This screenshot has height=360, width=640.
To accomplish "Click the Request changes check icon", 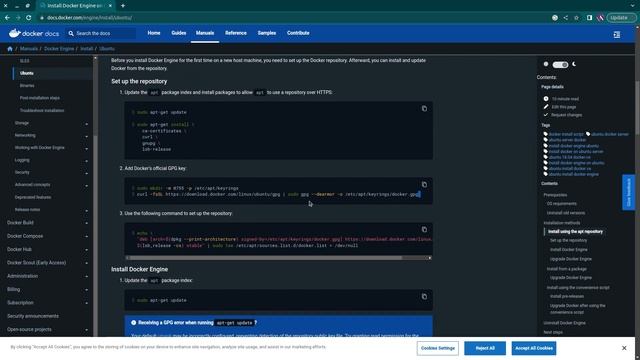I will pyautogui.click(x=546, y=115).
